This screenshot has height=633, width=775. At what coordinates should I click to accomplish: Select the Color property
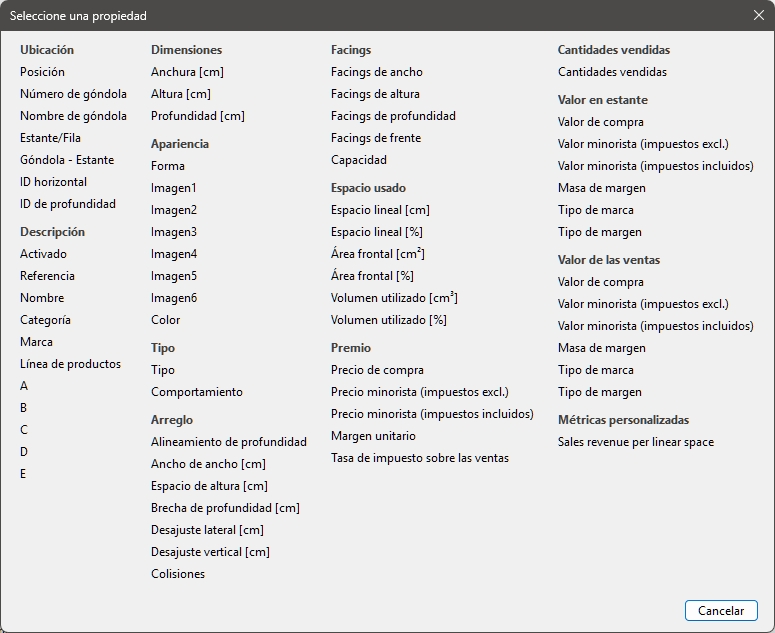(165, 320)
